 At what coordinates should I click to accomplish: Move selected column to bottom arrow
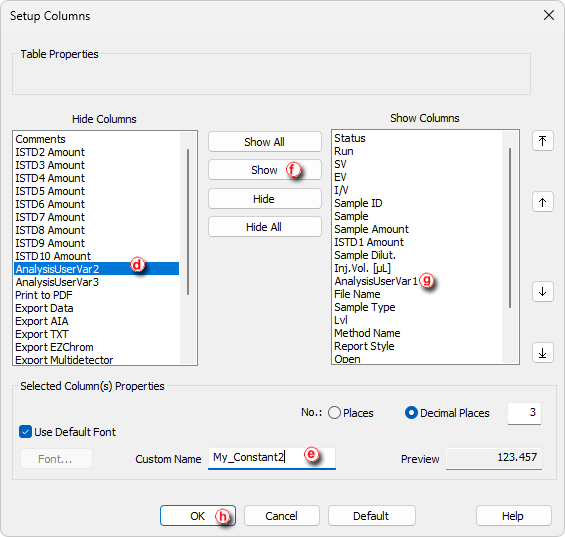click(x=542, y=353)
